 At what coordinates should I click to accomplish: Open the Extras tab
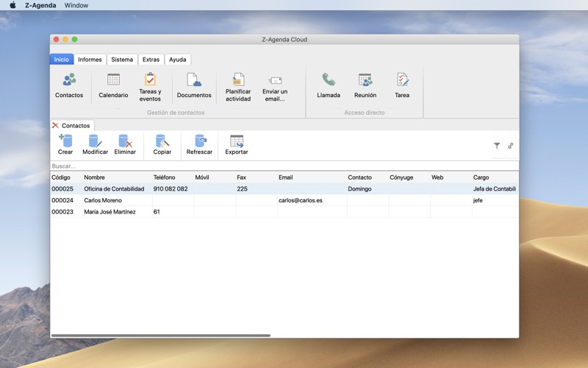click(x=151, y=60)
